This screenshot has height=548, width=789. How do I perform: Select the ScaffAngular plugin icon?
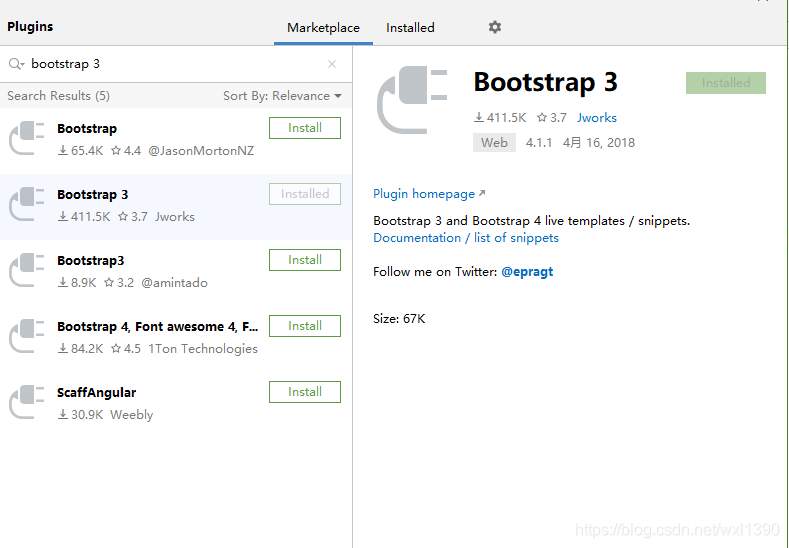27,403
